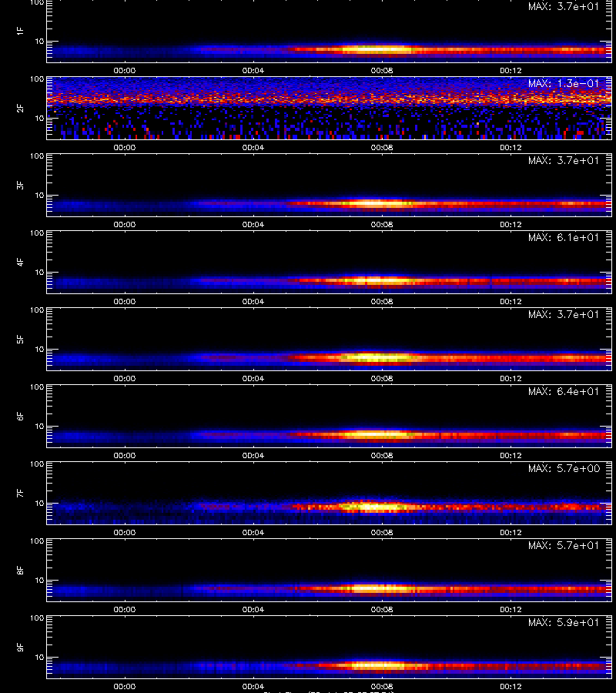This screenshot has height=693, width=616.
Task: Click the 2F panel axis label
Action: (20, 108)
